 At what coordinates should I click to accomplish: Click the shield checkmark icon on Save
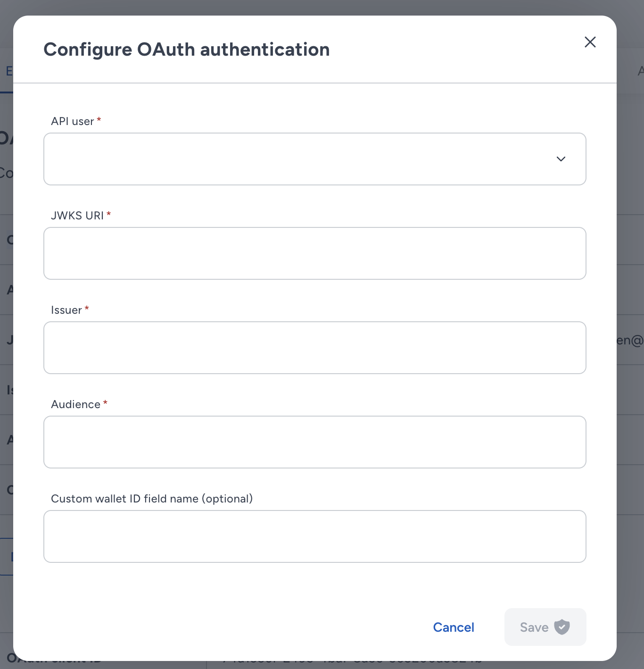pos(562,627)
